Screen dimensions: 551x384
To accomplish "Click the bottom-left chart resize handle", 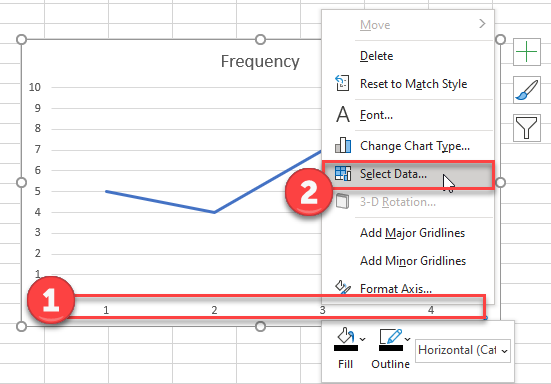I will 21,326.
